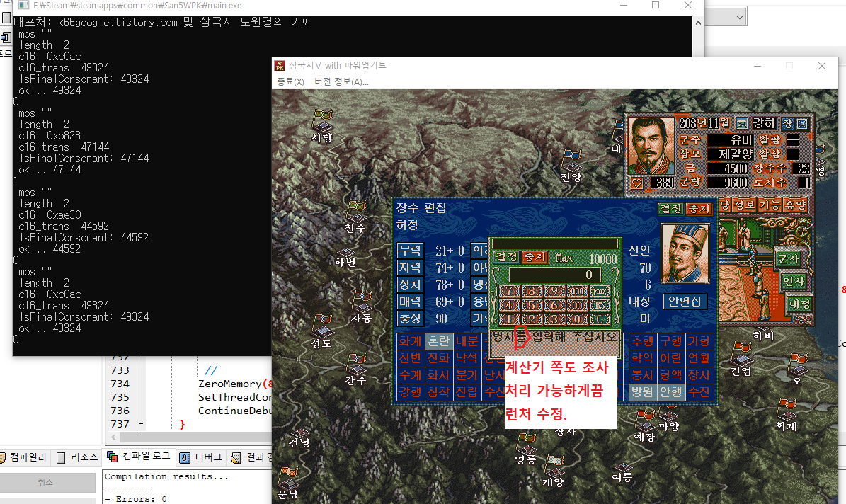
Task: Select the 컴파일 로그 tab
Action: tap(139, 456)
